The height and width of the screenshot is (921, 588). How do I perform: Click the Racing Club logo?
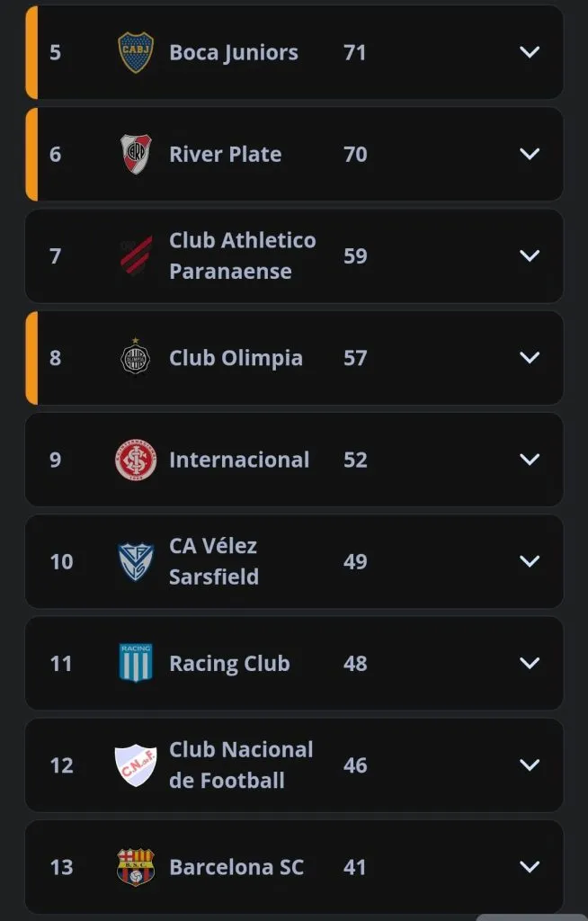(136, 664)
